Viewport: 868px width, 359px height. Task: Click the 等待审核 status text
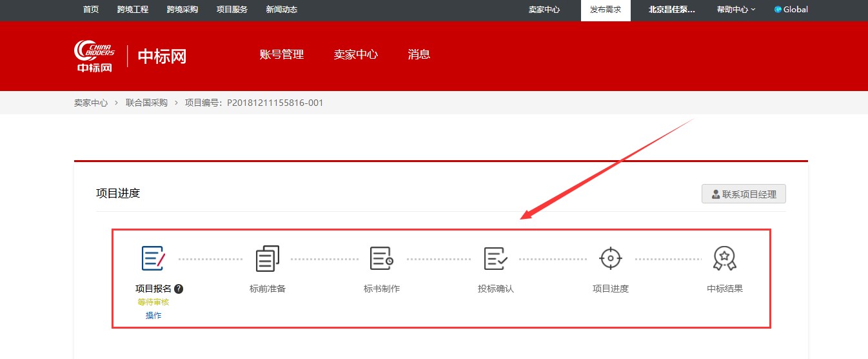[153, 302]
